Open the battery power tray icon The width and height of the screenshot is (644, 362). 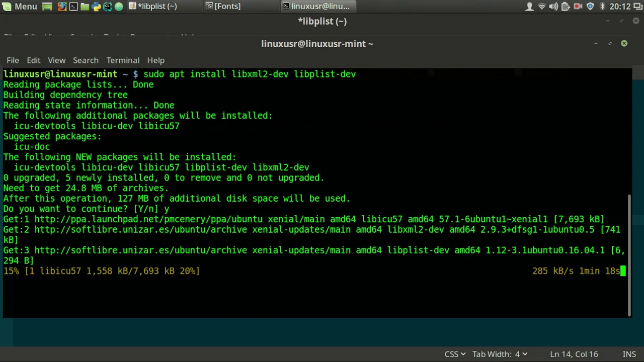(566, 7)
